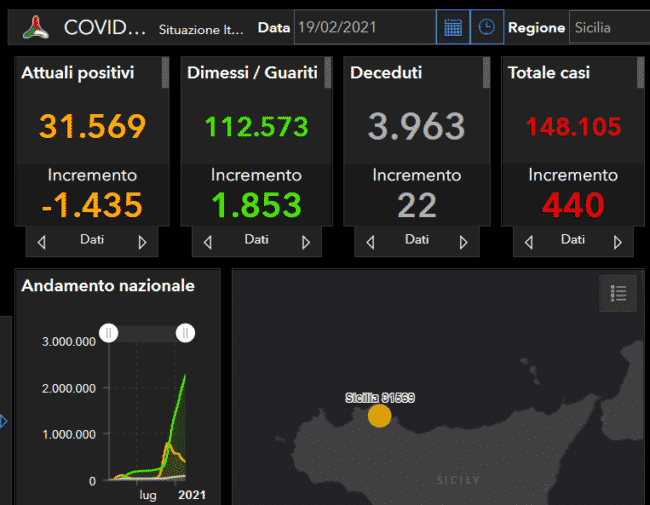650x505 pixels.
Task: Click next arrow under Totale casi panel
Action: pos(619,242)
